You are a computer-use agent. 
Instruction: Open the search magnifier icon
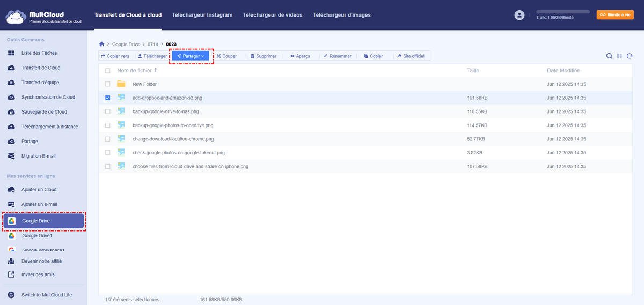(609, 56)
